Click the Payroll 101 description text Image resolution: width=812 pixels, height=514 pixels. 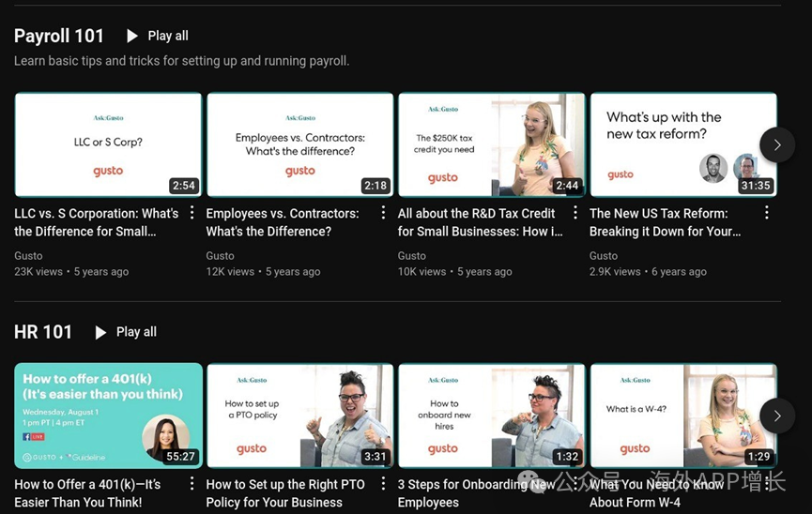click(x=182, y=61)
